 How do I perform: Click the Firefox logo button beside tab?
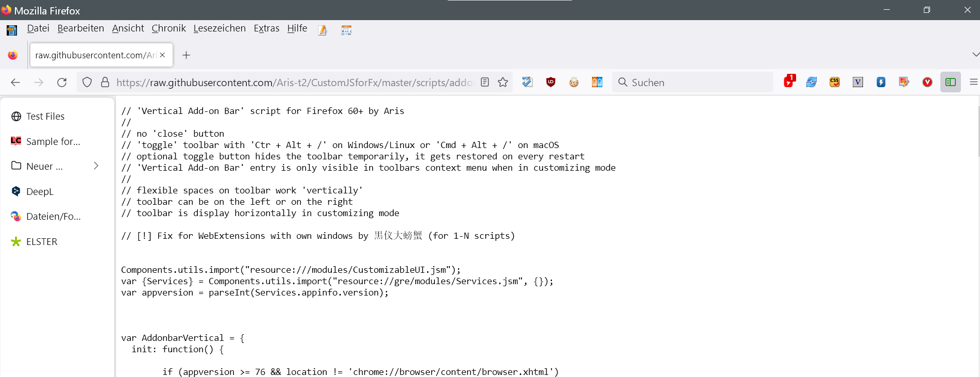click(13, 55)
